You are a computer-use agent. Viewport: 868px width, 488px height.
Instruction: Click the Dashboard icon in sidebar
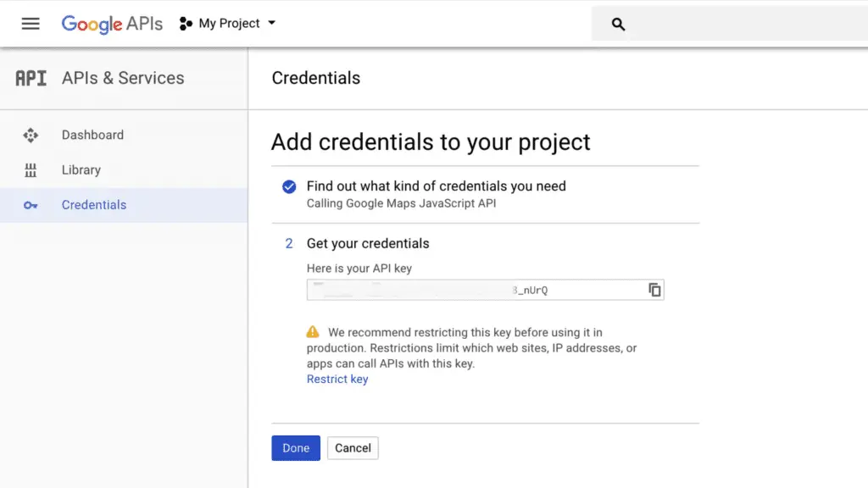pos(31,135)
